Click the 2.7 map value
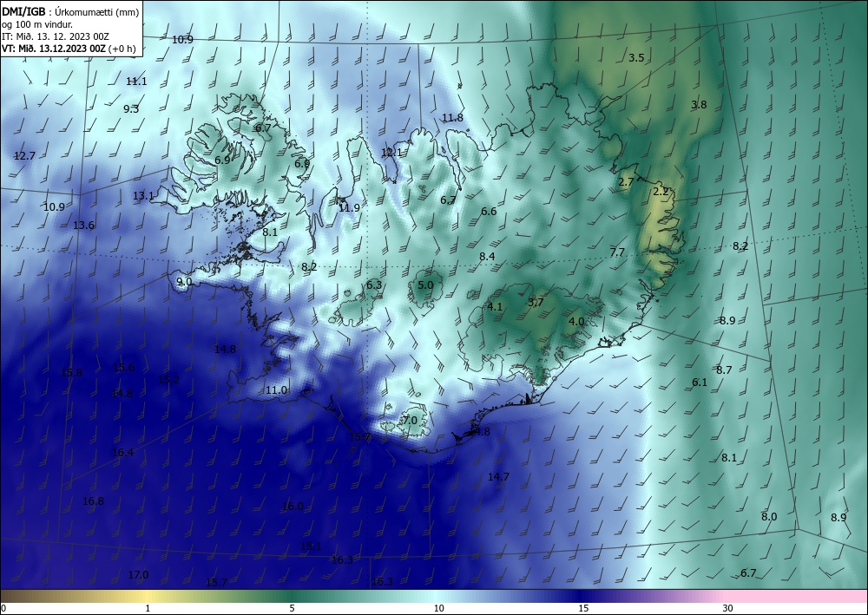 (626, 182)
